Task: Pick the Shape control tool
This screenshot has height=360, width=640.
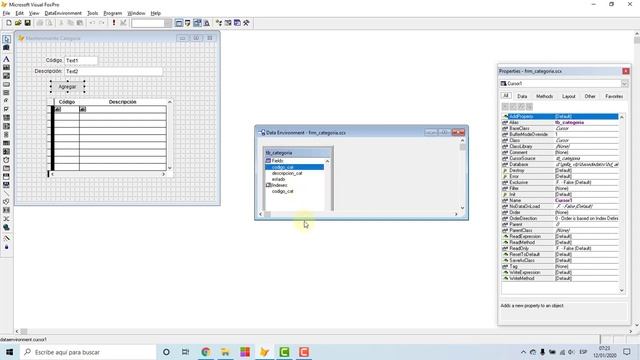Action: (7, 202)
